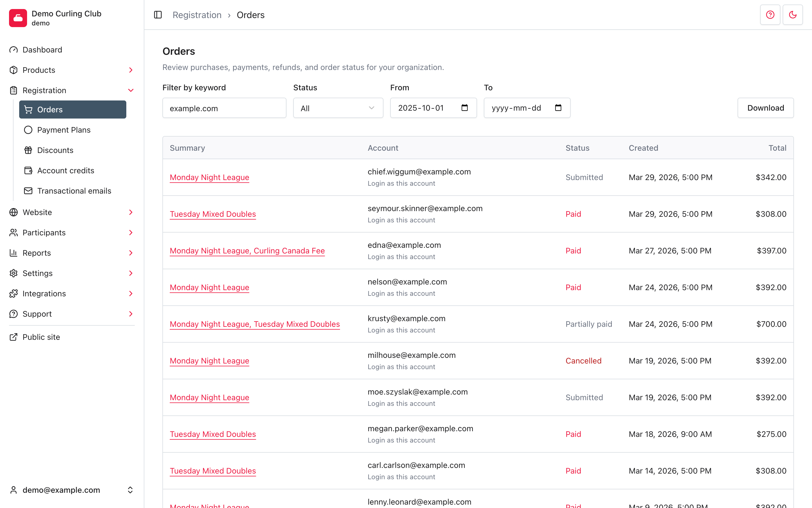Open the account switcher chevrons for demo@example.com
The width and height of the screenshot is (812, 508).
pyautogui.click(x=130, y=490)
